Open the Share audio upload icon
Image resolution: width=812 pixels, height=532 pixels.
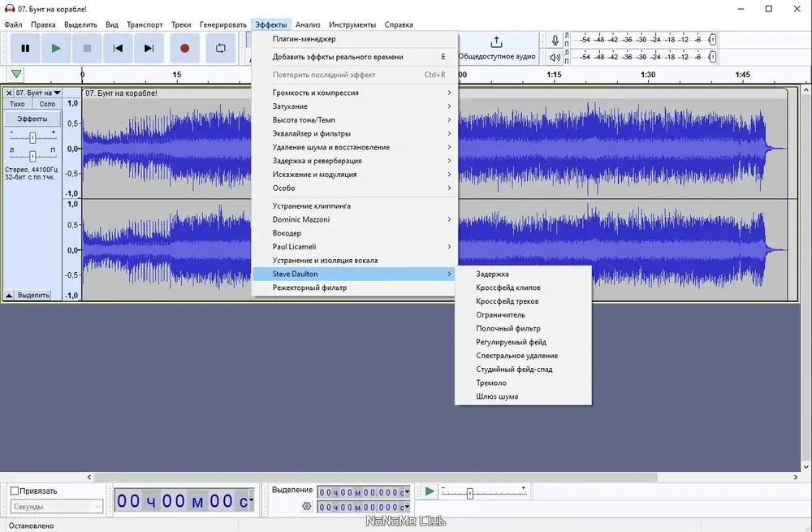coord(496,42)
